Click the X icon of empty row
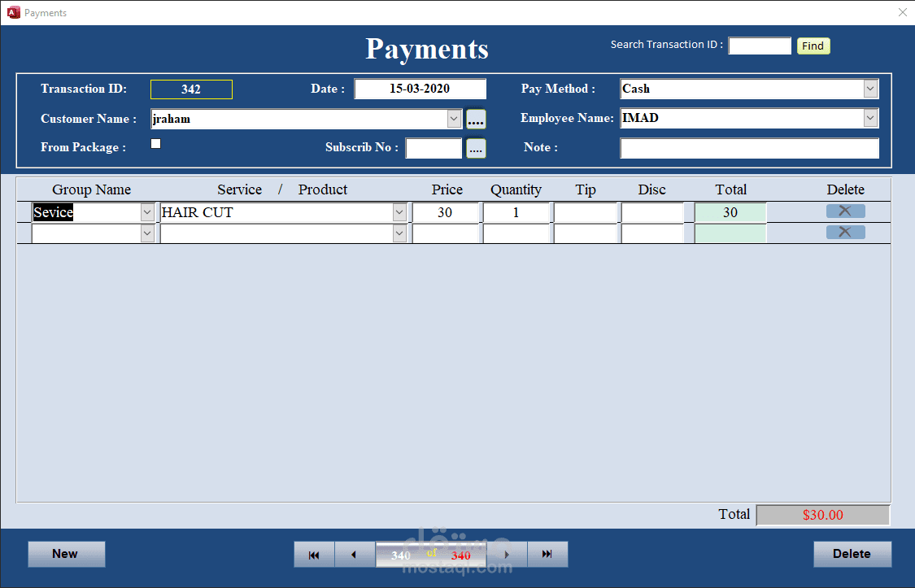The height and width of the screenshot is (588, 915). (x=845, y=232)
